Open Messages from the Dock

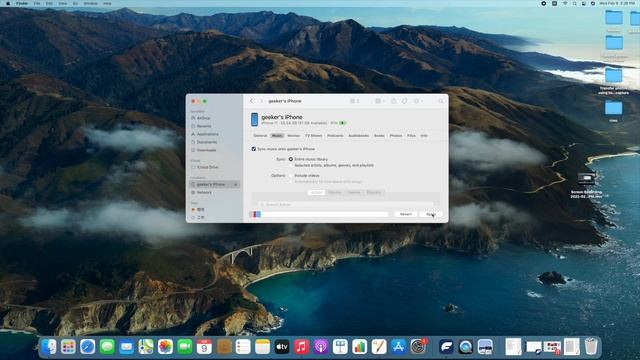point(107,347)
